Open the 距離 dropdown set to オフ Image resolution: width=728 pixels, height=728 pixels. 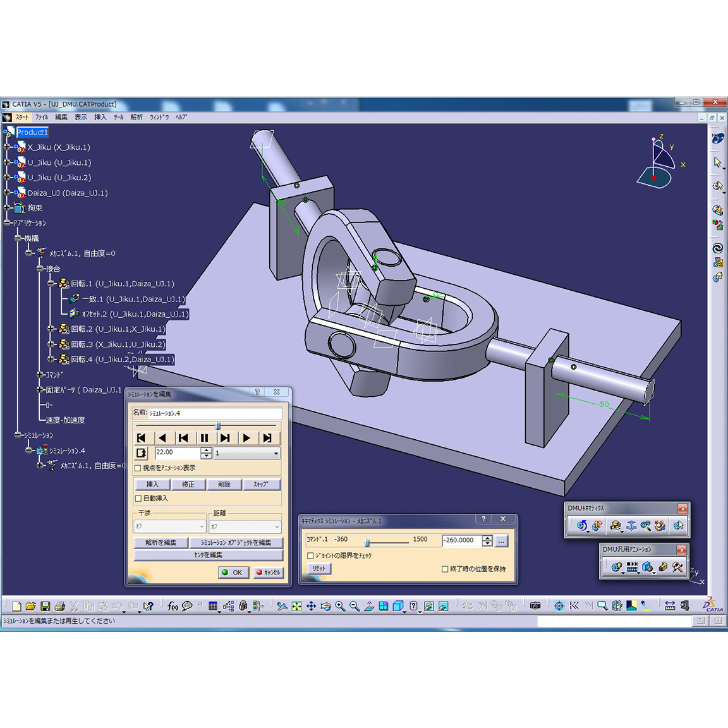[x=245, y=526]
